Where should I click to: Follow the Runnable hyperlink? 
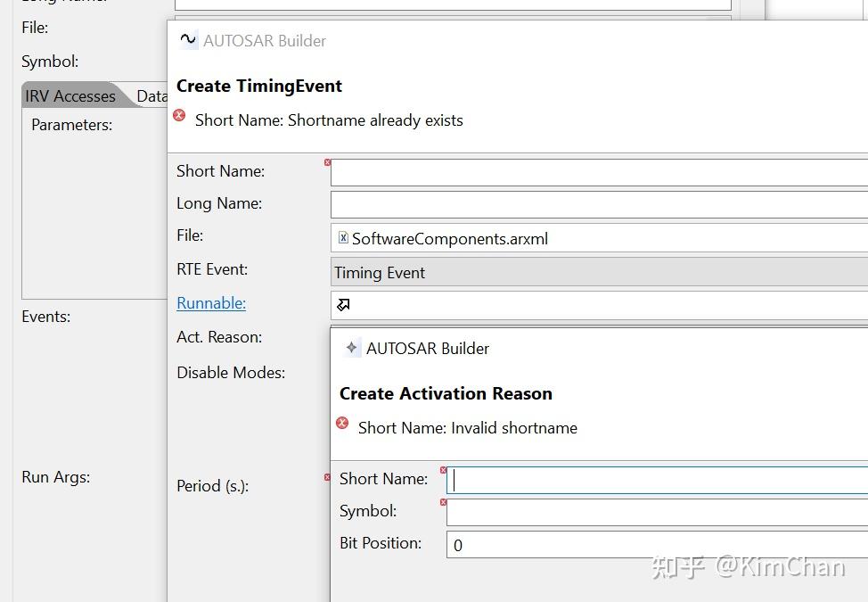[x=211, y=303]
